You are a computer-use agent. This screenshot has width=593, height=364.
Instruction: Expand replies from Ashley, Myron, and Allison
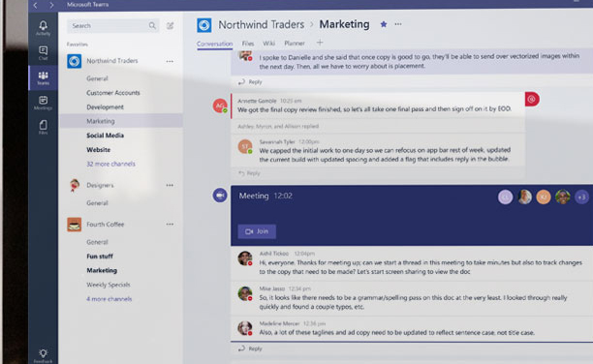(278, 126)
